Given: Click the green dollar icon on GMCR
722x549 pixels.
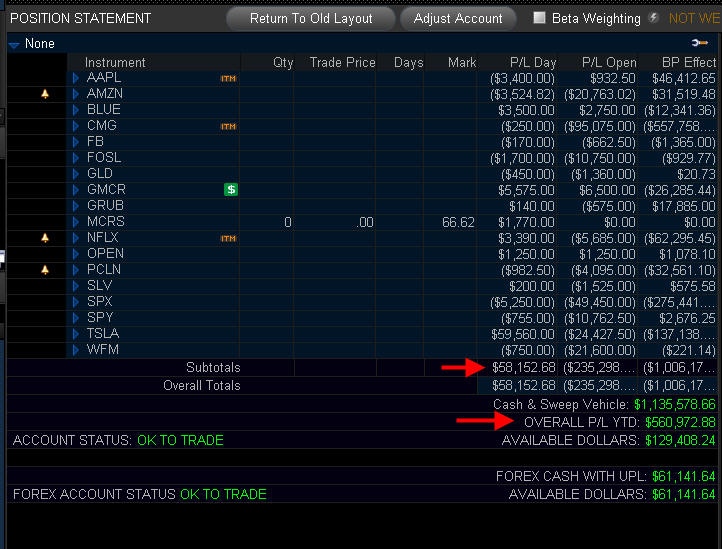Looking at the screenshot, I should pyautogui.click(x=231, y=190).
